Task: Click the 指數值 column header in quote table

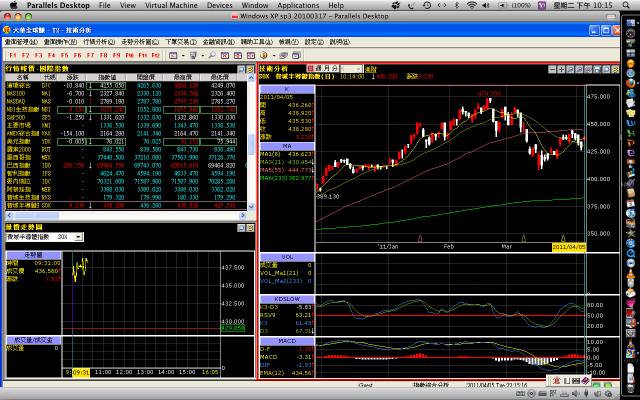Action: click(108, 77)
